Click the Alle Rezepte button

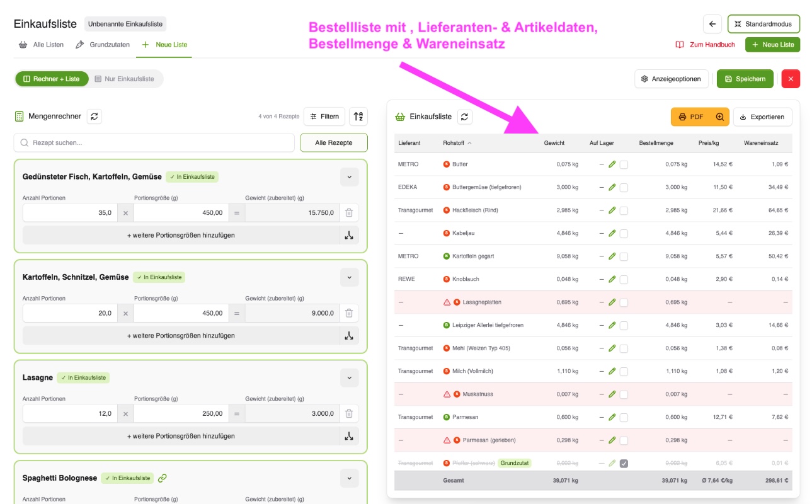[334, 143]
